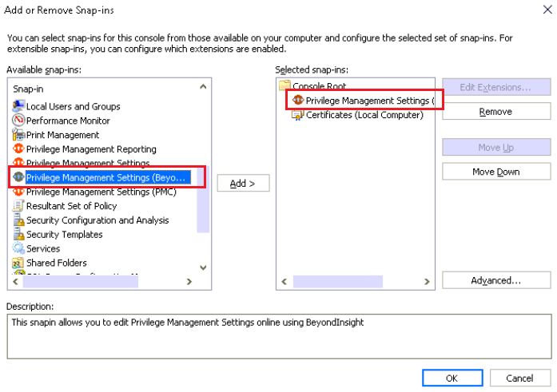Confirm with the OK button
This screenshot has height=392, width=557.
click(452, 378)
